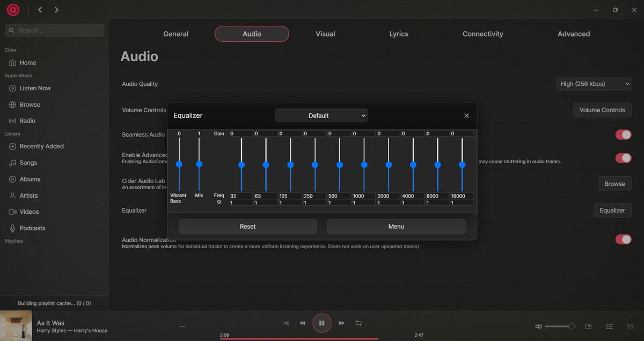Show lyrics from the player bar
This screenshot has width=644, height=341.
pos(630,326)
